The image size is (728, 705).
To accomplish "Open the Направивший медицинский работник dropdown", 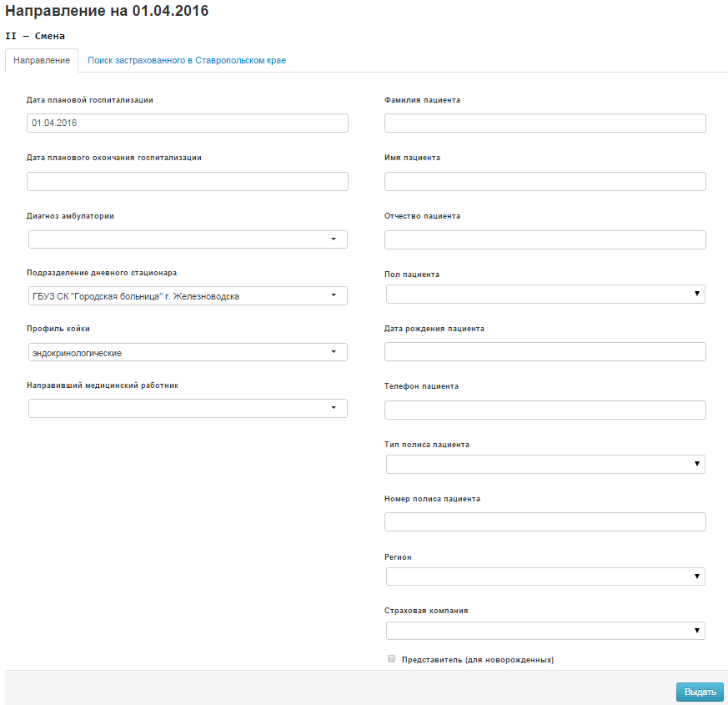I will coord(188,408).
